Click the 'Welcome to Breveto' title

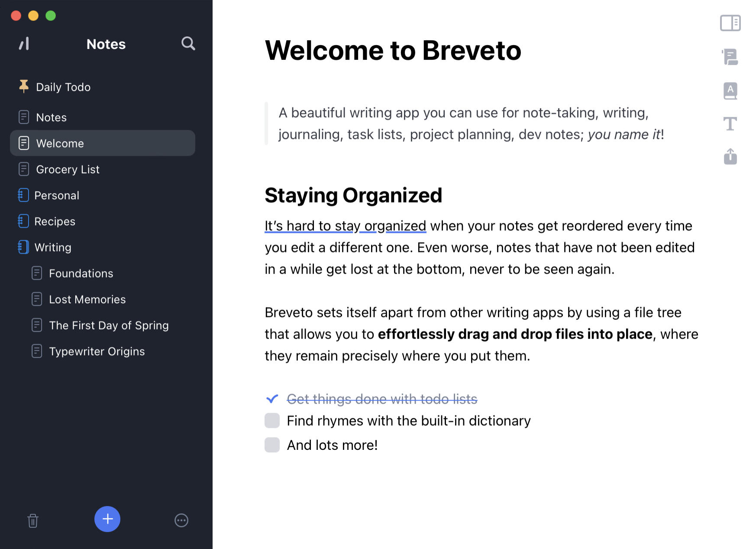[x=393, y=50]
